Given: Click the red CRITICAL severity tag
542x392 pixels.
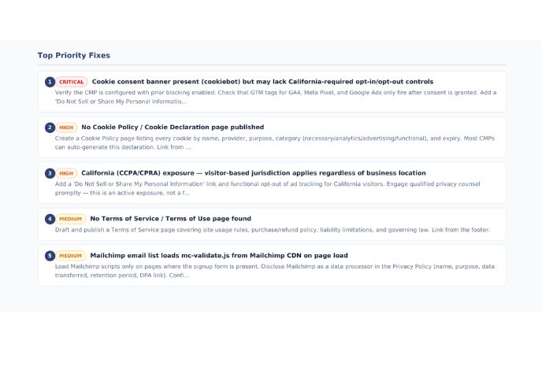Looking at the screenshot, I should (72, 82).
